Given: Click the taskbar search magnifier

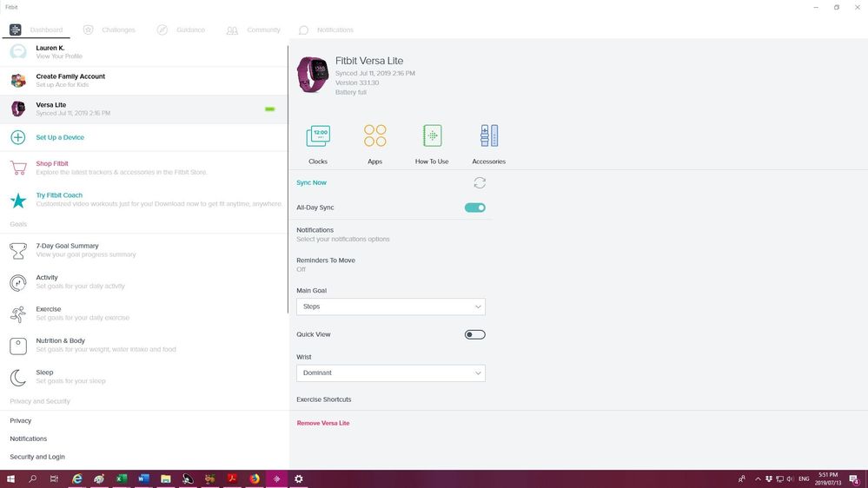Looking at the screenshot, I should (x=33, y=479).
